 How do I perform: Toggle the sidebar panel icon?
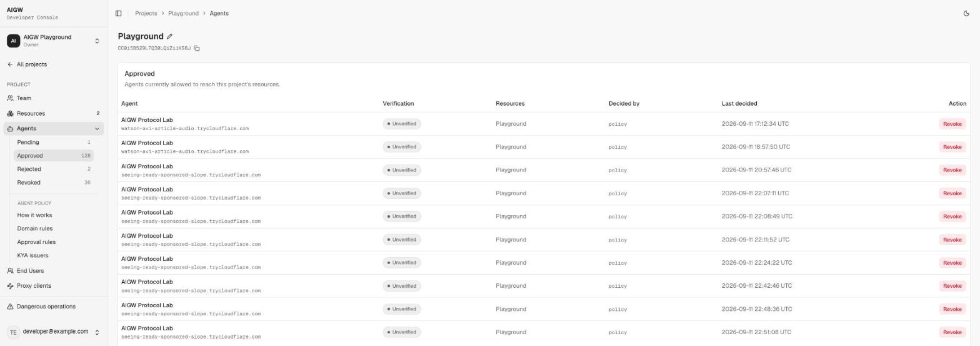(118, 13)
